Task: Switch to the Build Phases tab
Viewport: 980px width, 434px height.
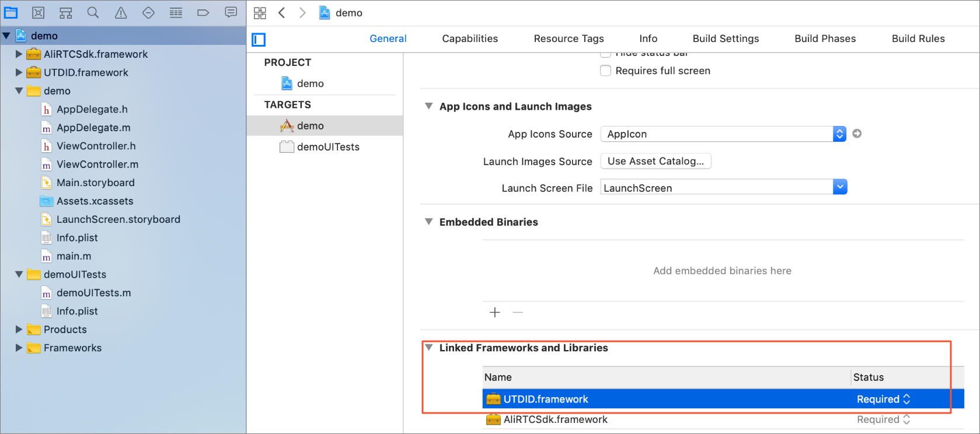Action: tap(825, 38)
